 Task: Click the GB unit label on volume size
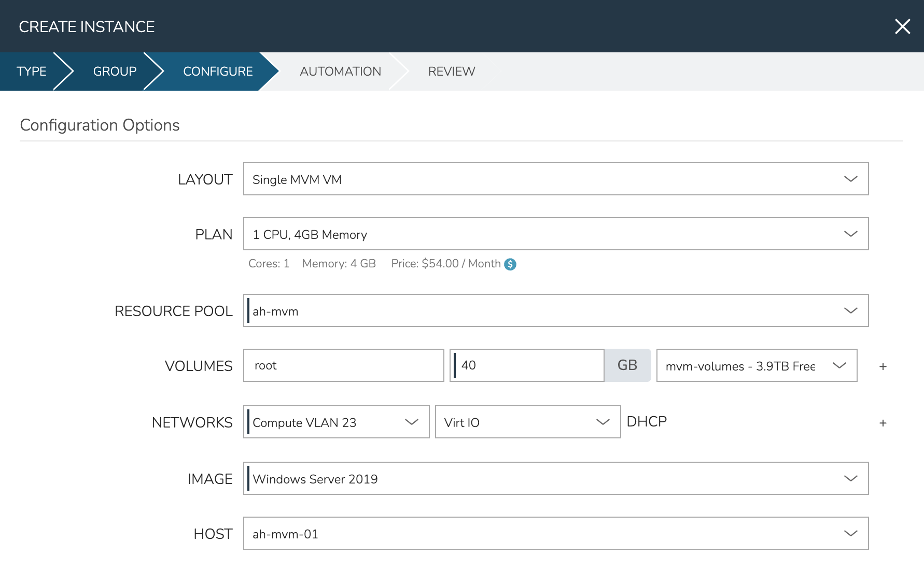627,366
